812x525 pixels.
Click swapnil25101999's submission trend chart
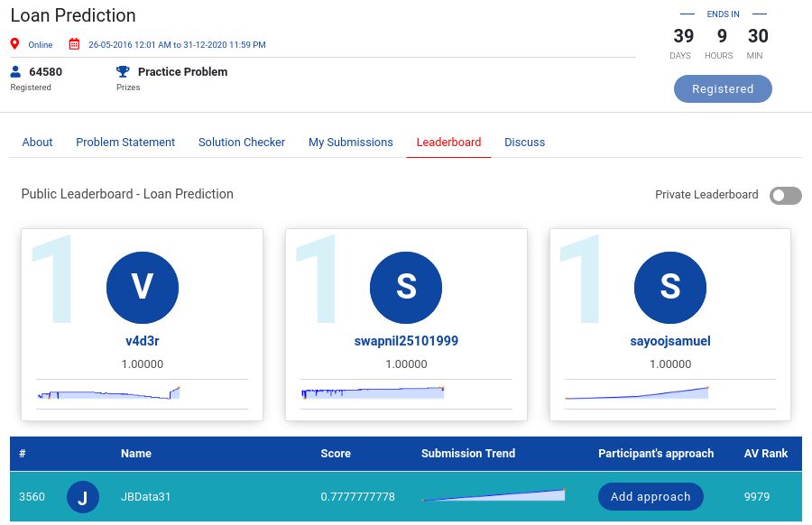pos(373,392)
